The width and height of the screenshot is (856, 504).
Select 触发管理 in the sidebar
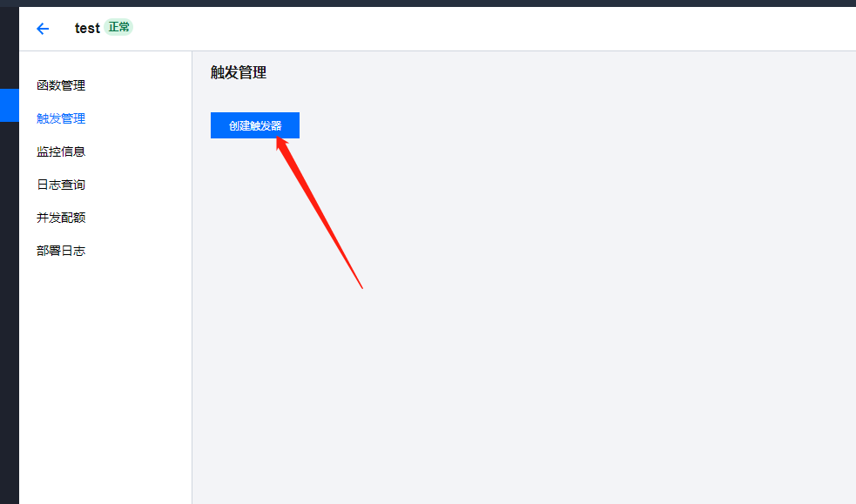[x=61, y=118]
